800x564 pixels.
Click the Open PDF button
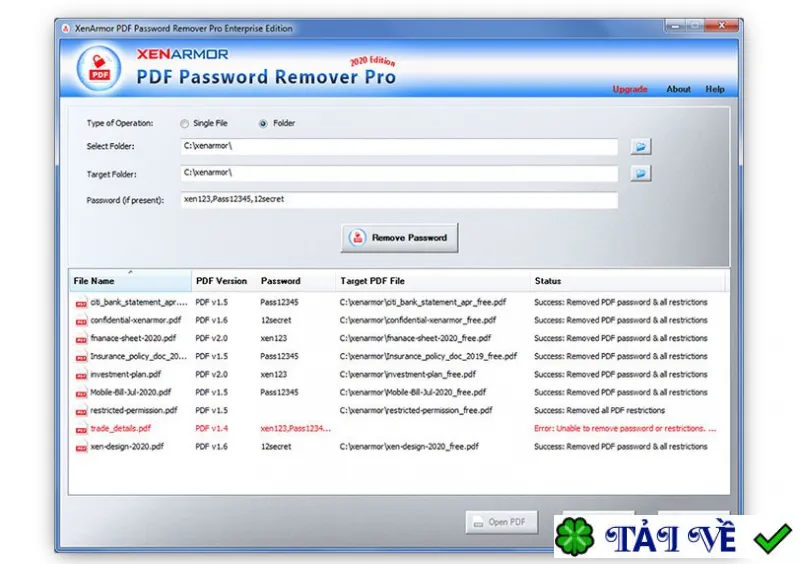pos(502,522)
